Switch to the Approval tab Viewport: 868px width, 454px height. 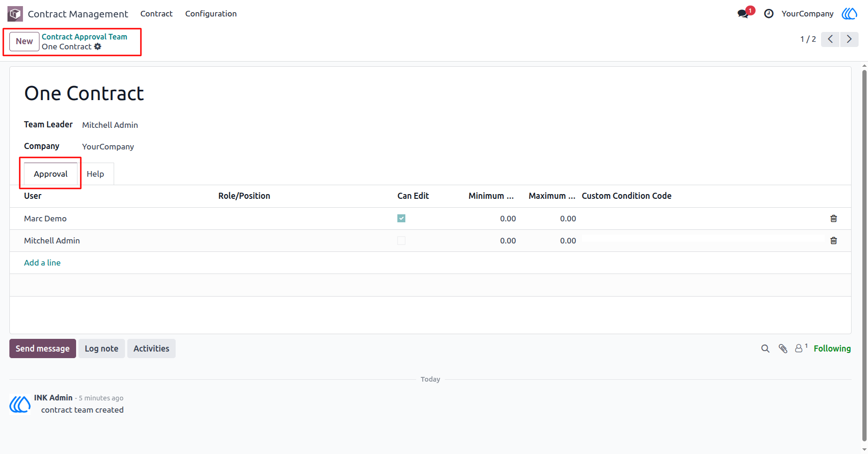51,174
